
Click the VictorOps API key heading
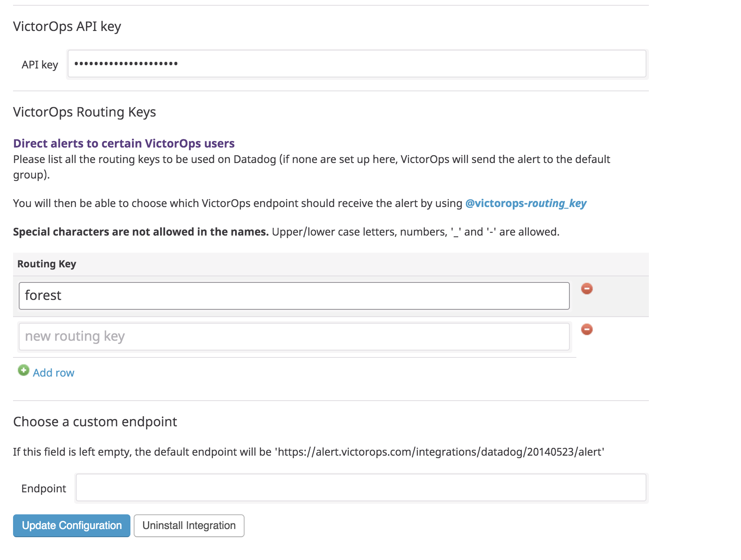click(67, 26)
